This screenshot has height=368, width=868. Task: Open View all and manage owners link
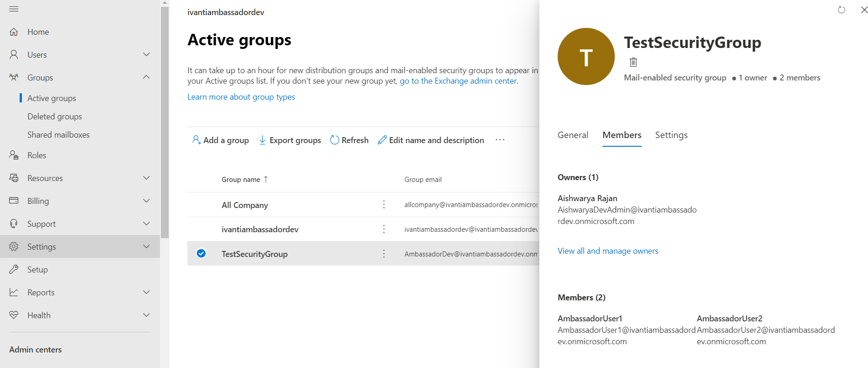tap(608, 251)
